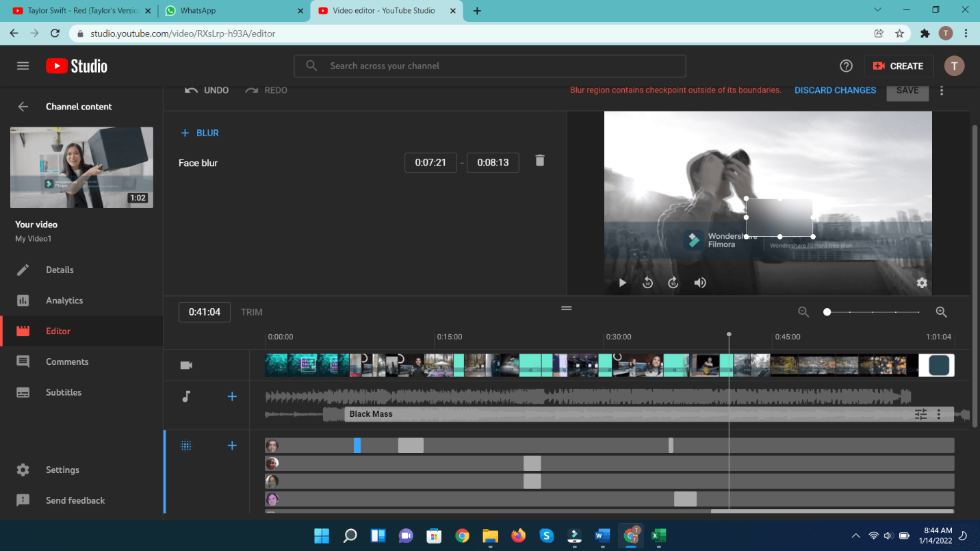Edit the blur end time 0:08:13
This screenshot has width=980, height=551.
point(493,163)
